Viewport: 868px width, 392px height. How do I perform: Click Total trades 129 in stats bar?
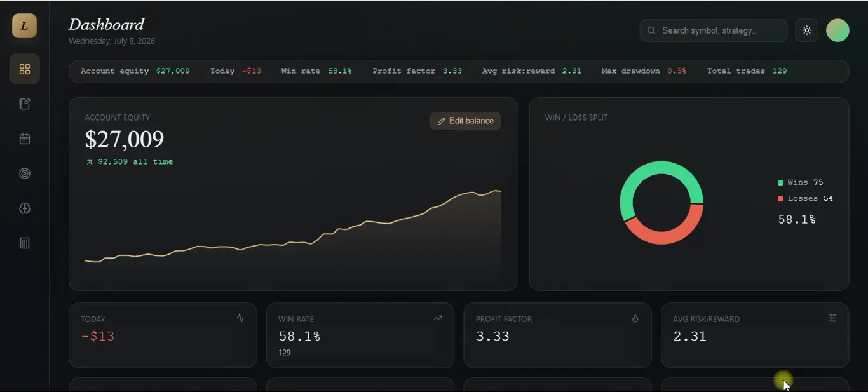tap(747, 71)
